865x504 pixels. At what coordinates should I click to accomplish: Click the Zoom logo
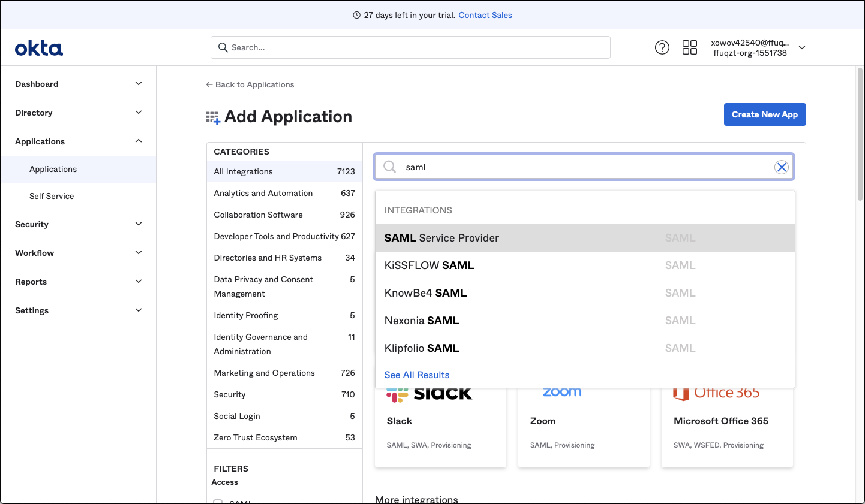tap(562, 392)
